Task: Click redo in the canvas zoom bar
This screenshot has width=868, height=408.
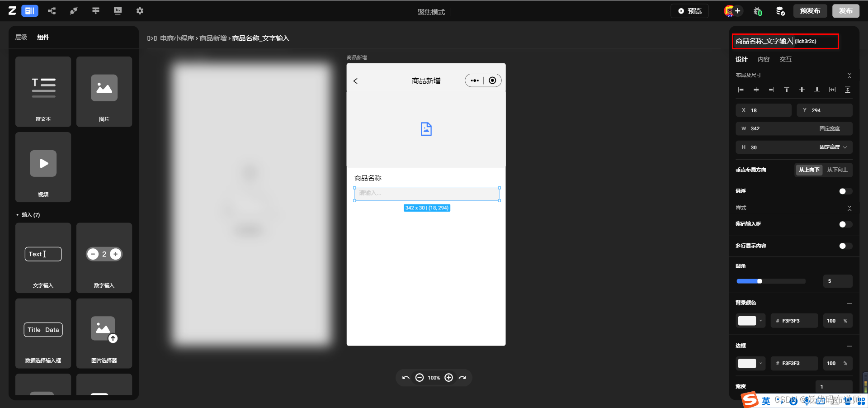Action: (462, 378)
